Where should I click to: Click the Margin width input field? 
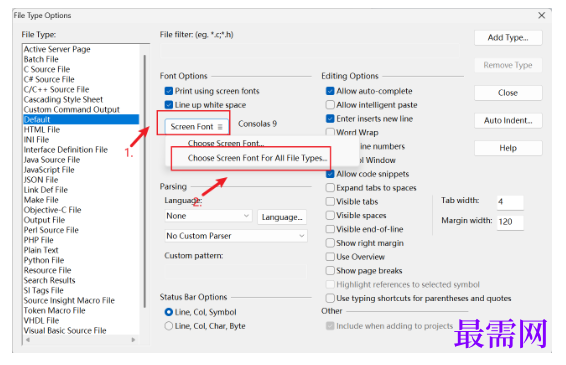point(510,222)
